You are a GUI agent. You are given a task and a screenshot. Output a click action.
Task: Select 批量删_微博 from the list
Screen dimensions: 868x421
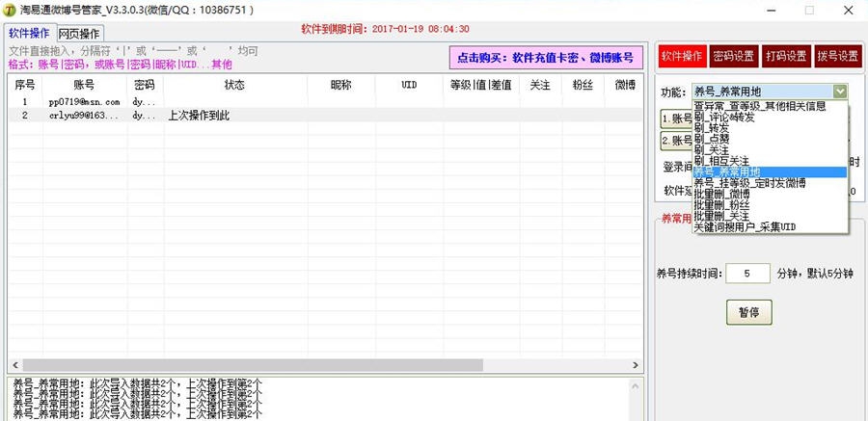click(770, 195)
